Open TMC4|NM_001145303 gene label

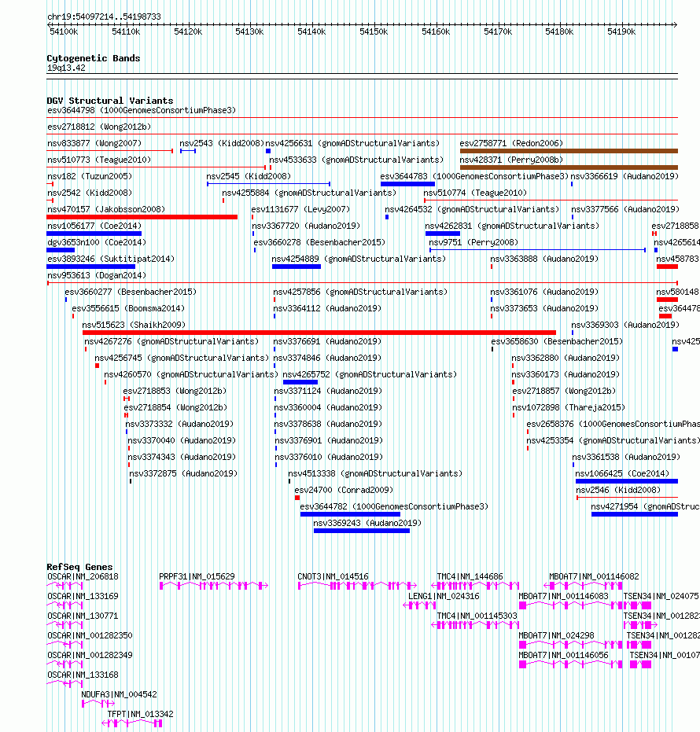pyautogui.click(x=477, y=616)
